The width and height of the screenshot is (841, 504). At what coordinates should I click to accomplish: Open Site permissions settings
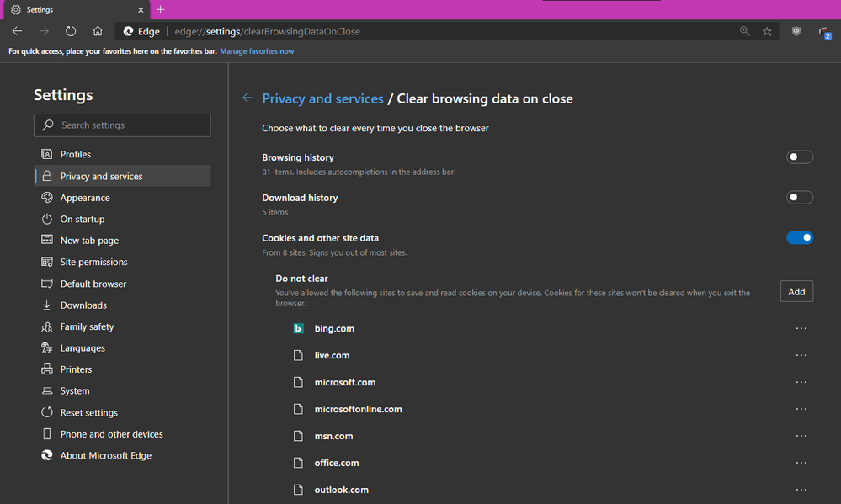[x=122, y=262]
